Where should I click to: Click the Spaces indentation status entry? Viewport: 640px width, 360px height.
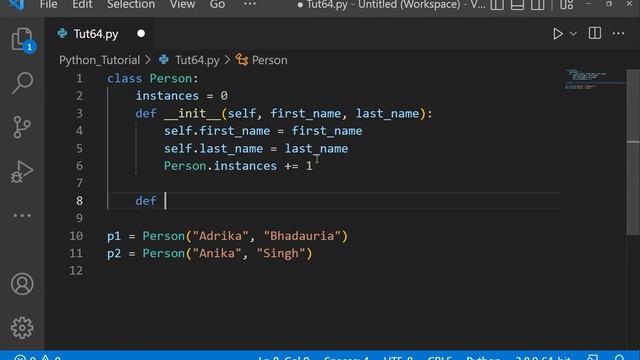pyautogui.click(x=346, y=357)
